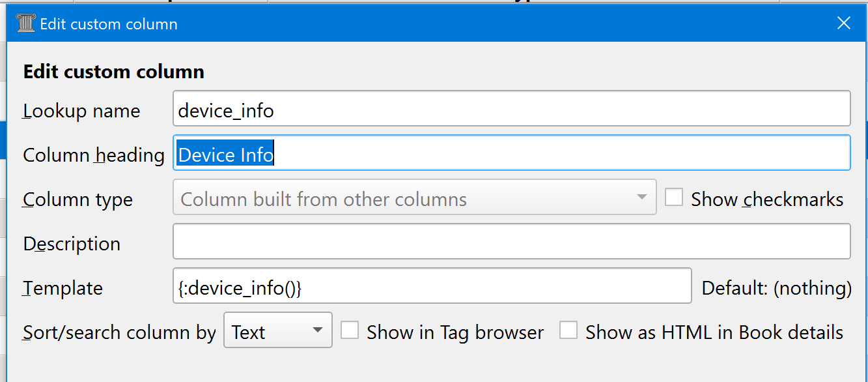Viewport: 868px width, 382px height.
Task: Expand the Sort/search column by Text dropdown
Action: (278, 331)
